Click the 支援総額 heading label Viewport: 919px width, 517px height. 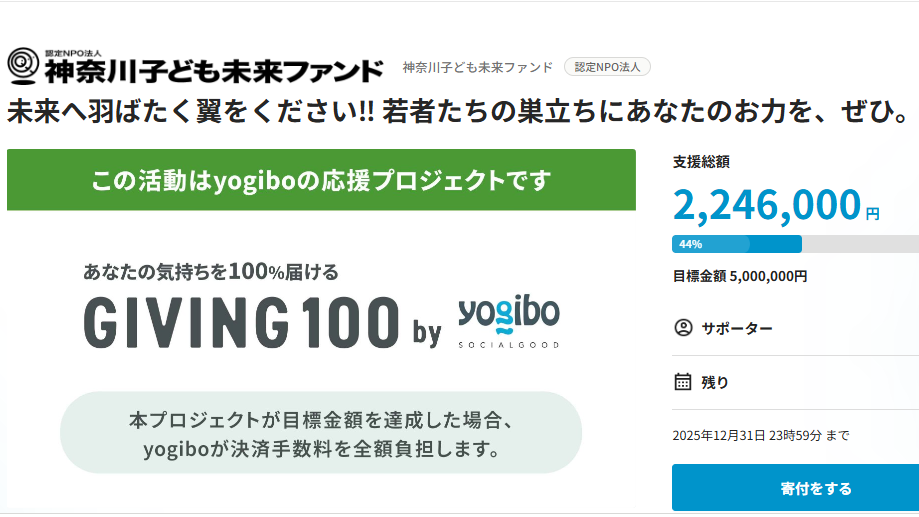click(701, 161)
